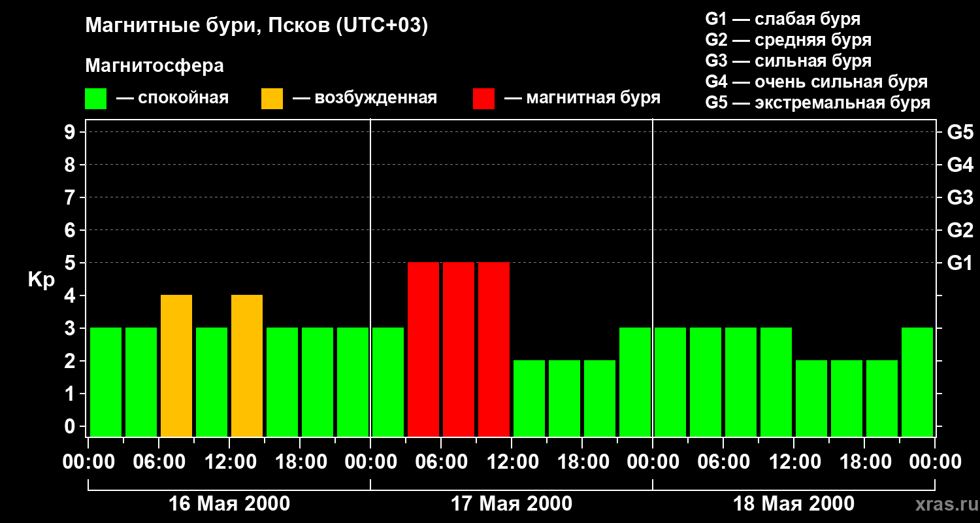Click the first red storm bar on 17 May
The image size is (980, 523).
click(423, 349)
